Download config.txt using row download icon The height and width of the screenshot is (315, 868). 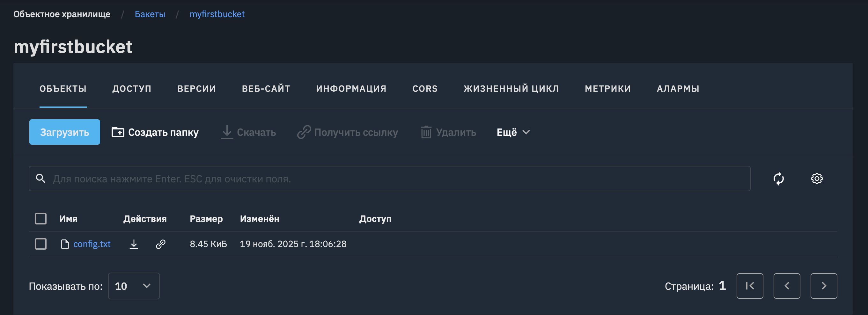click(x=134, y=244)
